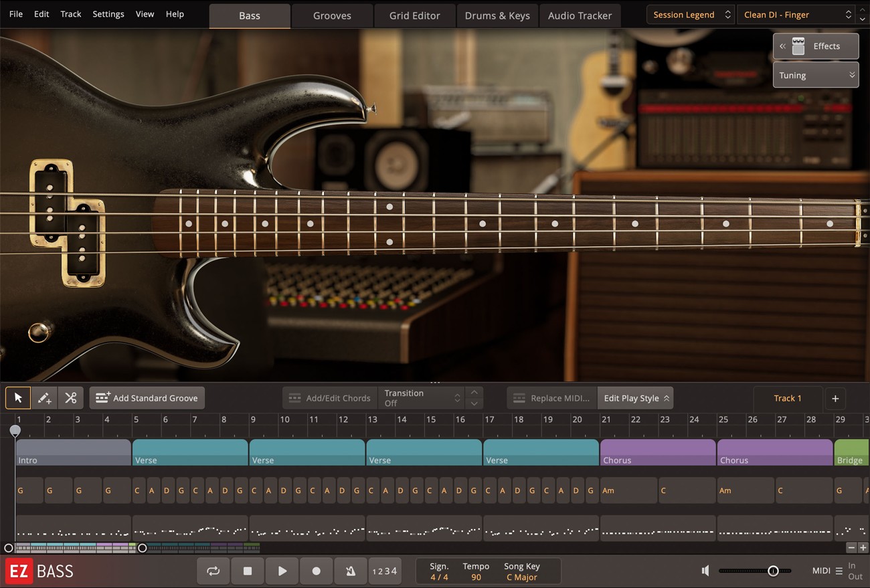Expand the Edit Play Style panel
Image resolution: width=870 pixels, height=588 pixels.
(635, 398)
